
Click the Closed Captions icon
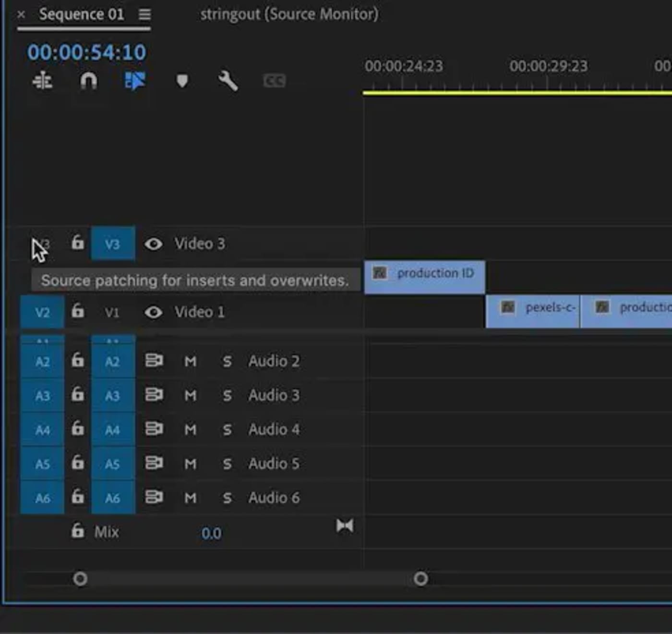(x=274, y=81)
